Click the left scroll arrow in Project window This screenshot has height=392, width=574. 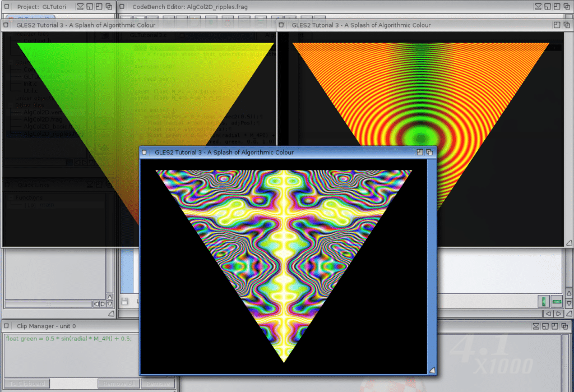pos(96,304)
